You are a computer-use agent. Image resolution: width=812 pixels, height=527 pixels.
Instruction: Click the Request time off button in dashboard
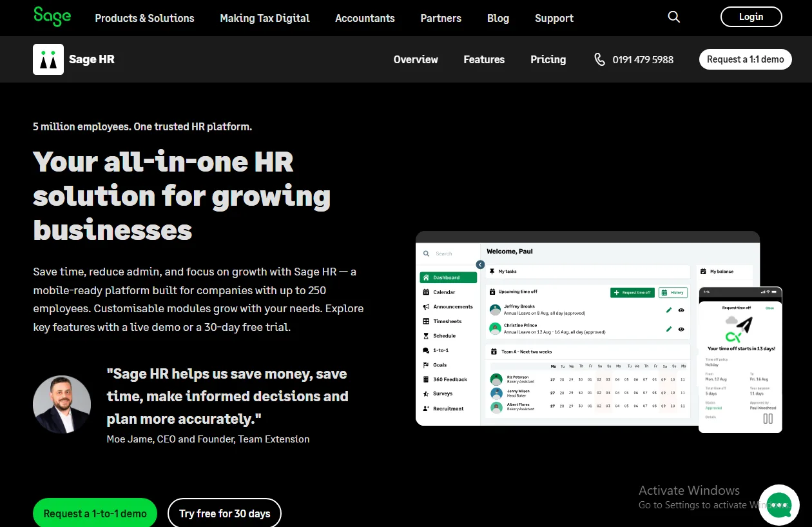pyautogui.click(x=632, y=292)
